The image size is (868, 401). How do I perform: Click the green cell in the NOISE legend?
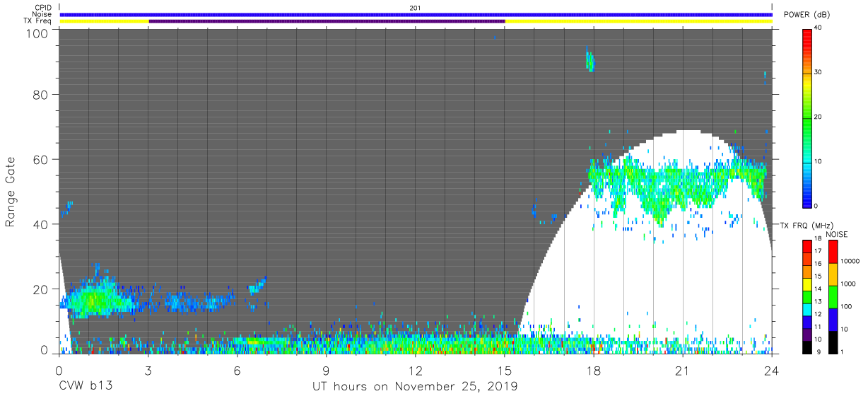pos(832,296)
